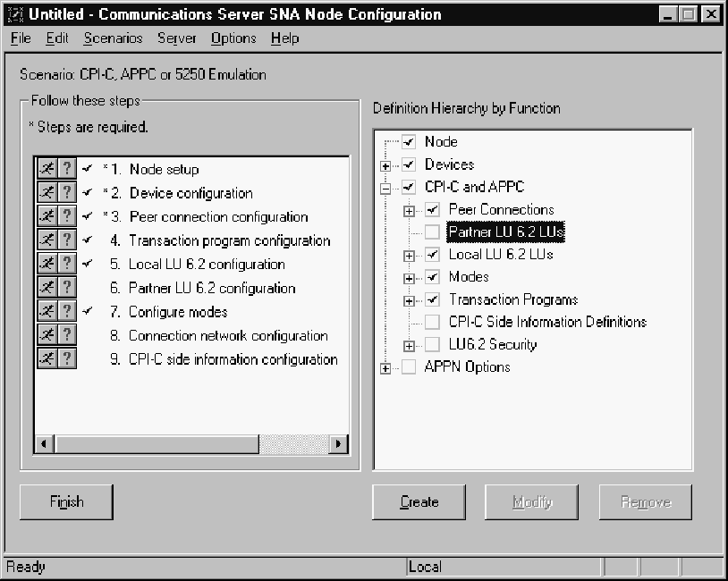
Task: Check the LU6.2 Security checkbox
Action: (x=432, y=344)
